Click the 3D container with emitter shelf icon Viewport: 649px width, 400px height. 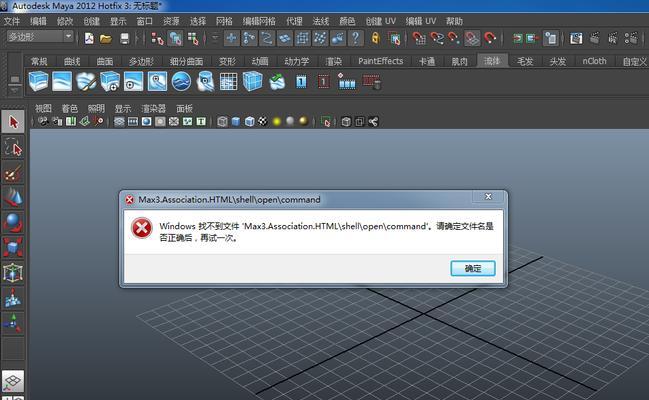[110, 81]
